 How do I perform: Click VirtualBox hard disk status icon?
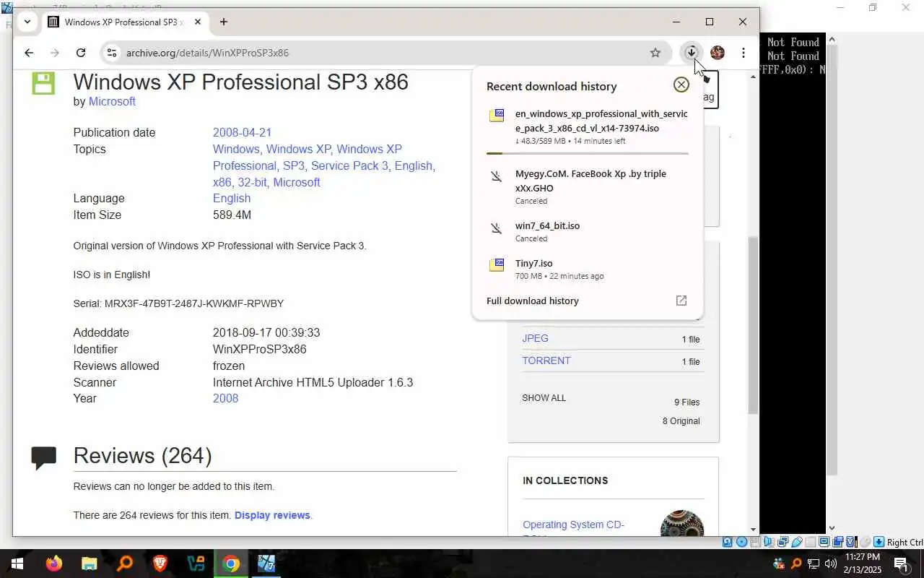(727, 542)
